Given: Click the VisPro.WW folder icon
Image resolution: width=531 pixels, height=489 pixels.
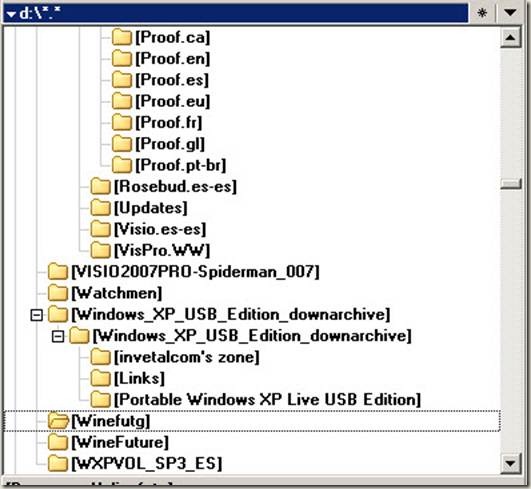Looking at the screenshot, I should click(101, 251).
